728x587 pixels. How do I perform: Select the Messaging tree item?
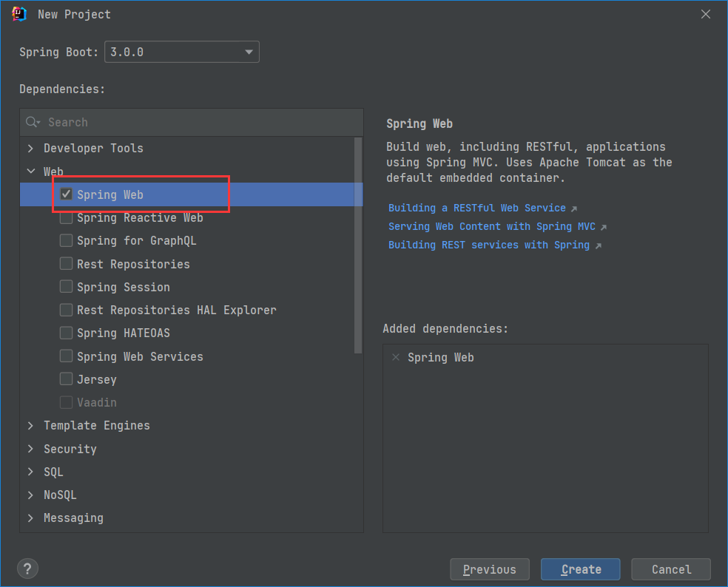73,518
